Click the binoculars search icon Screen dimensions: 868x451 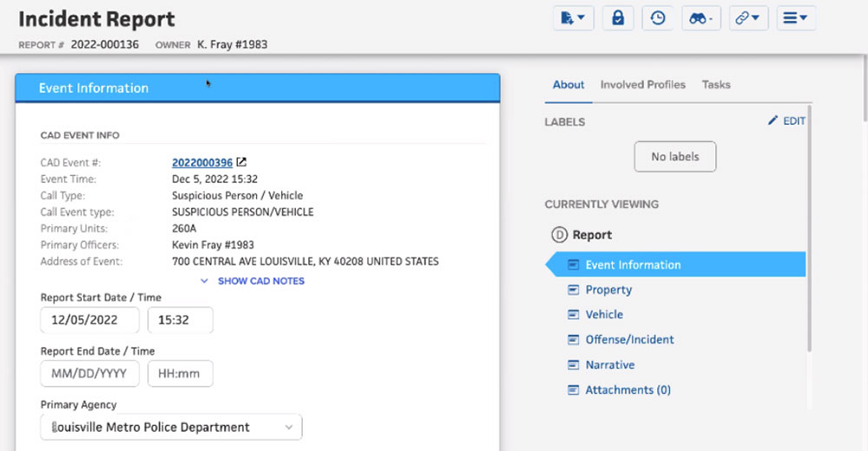pos(700,18)
